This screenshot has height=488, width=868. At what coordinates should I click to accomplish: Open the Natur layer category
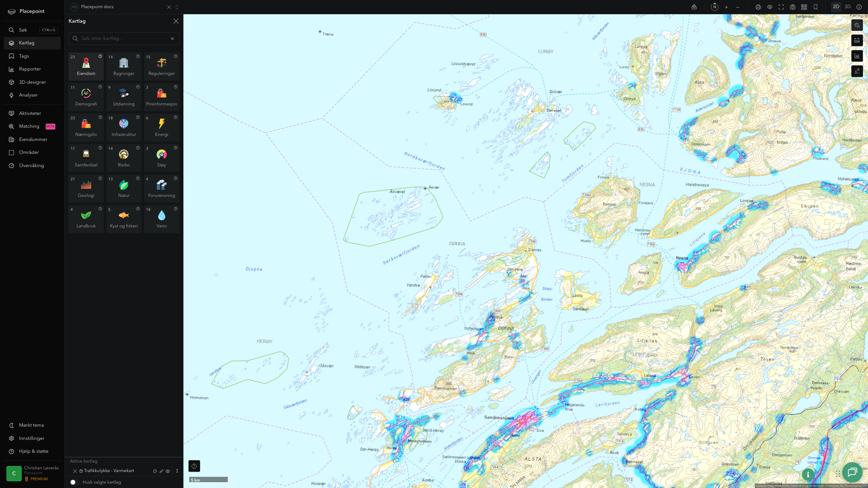pos(124,188)
